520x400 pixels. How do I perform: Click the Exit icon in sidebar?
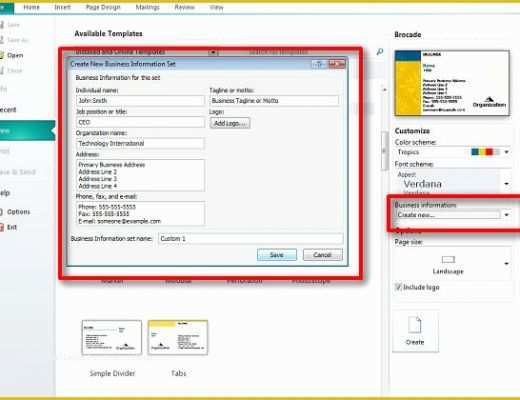coord(2,227)
